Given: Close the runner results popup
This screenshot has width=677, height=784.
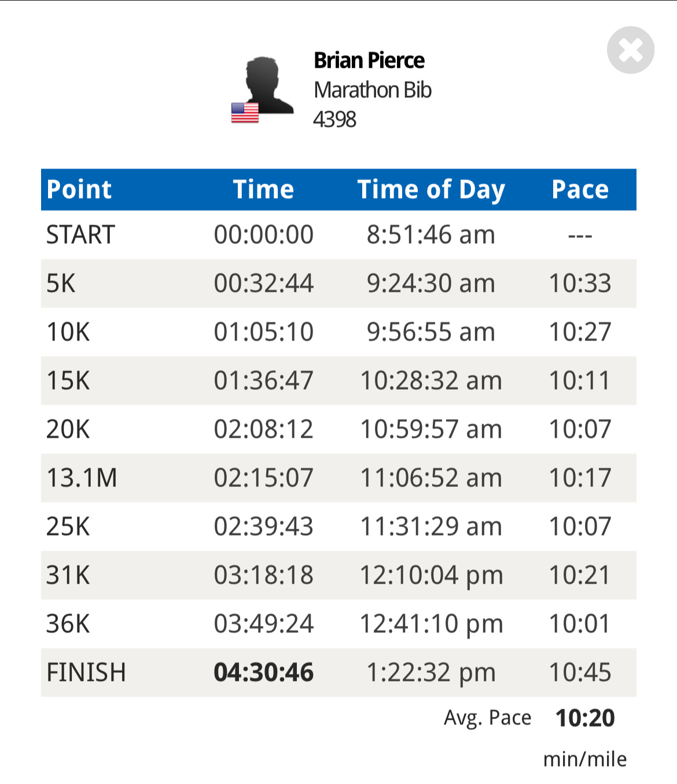Looking at the screenshot, I should (630, 50).
